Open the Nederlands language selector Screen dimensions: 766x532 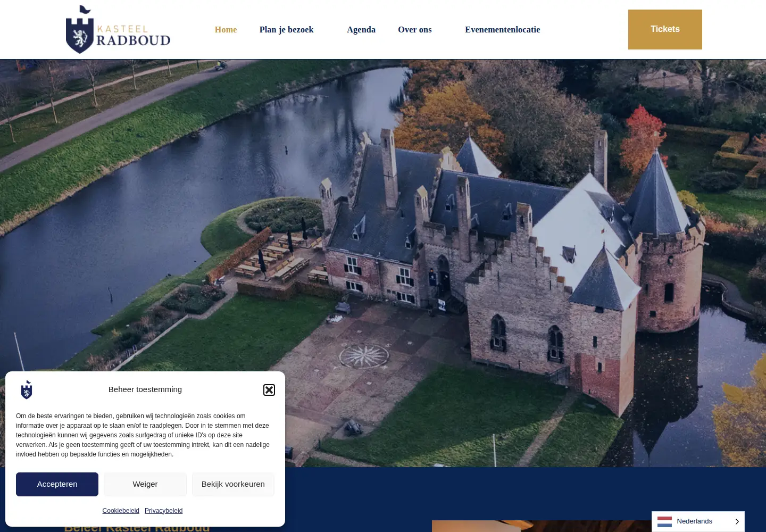click(698, 521)
